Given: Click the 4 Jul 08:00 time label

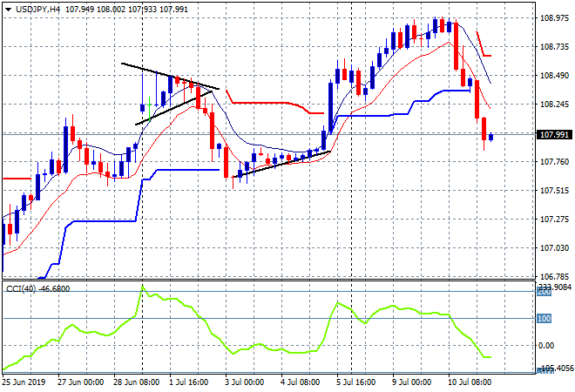Looking at the screenshot, I should pos(300,382).
